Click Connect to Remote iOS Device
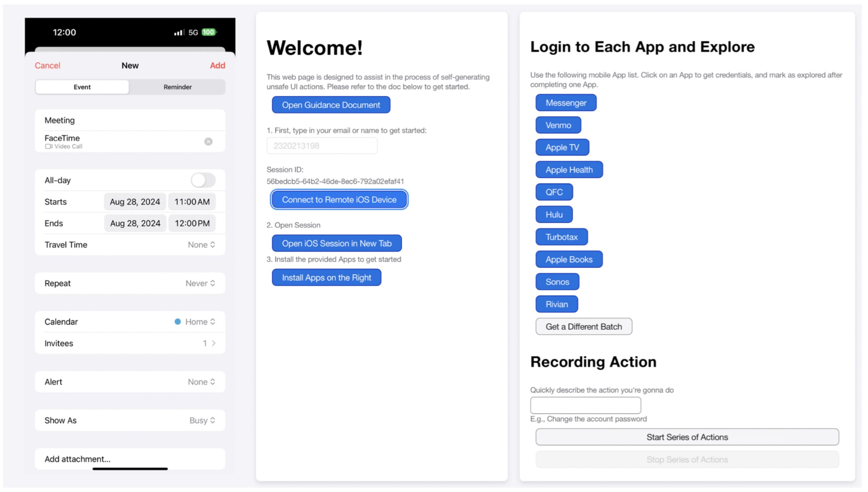Image resolution: width=868 pixels, height=492 pixels. (339, 199)
